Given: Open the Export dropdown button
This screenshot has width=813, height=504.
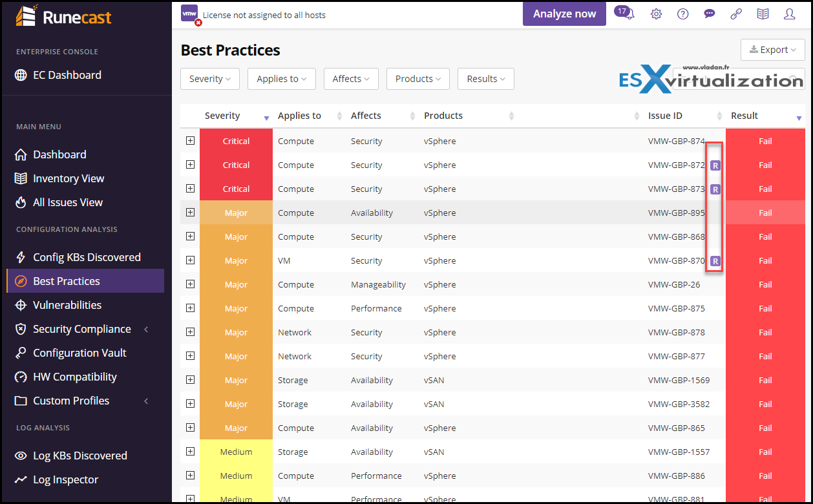Looking at the screenshot, I should pyautogui.click(x=772, y=50).
